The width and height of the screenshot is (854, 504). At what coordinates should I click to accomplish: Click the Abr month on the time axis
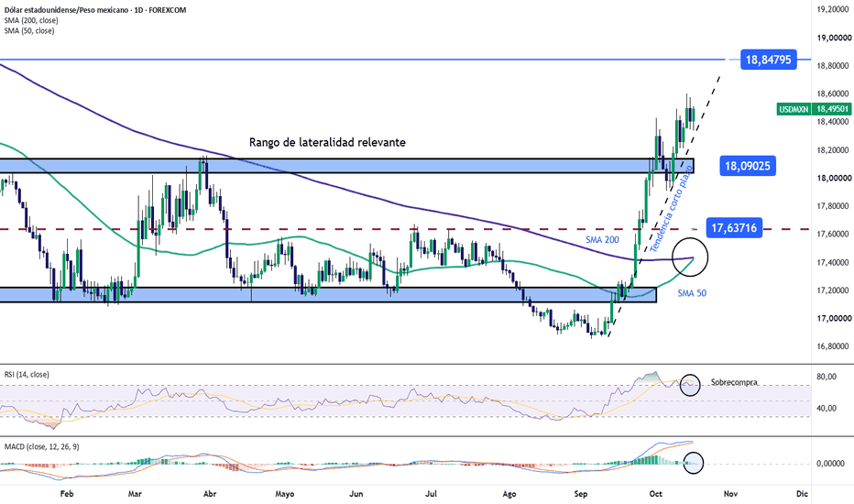click(210, 494)
